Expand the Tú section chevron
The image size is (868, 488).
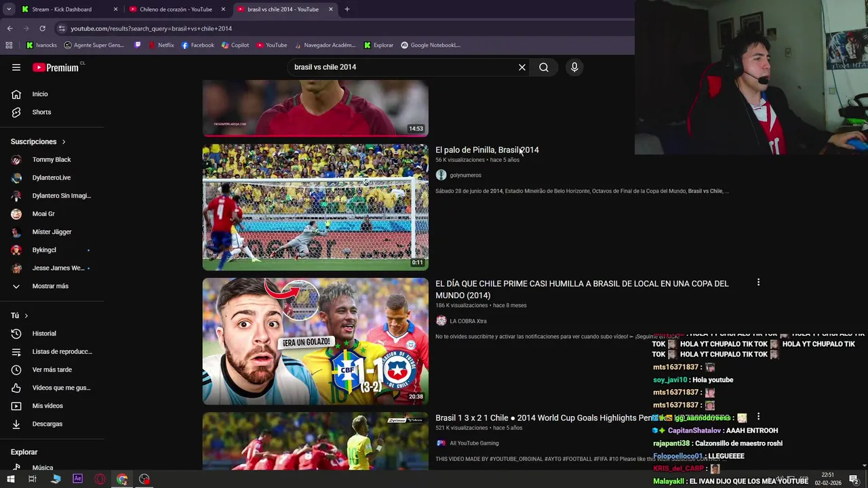click(26, 316)
